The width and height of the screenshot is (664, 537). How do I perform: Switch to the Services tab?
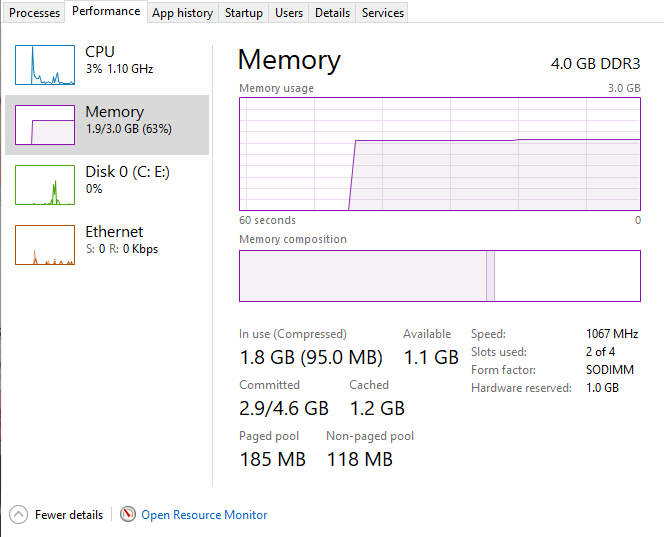[383, 13]
